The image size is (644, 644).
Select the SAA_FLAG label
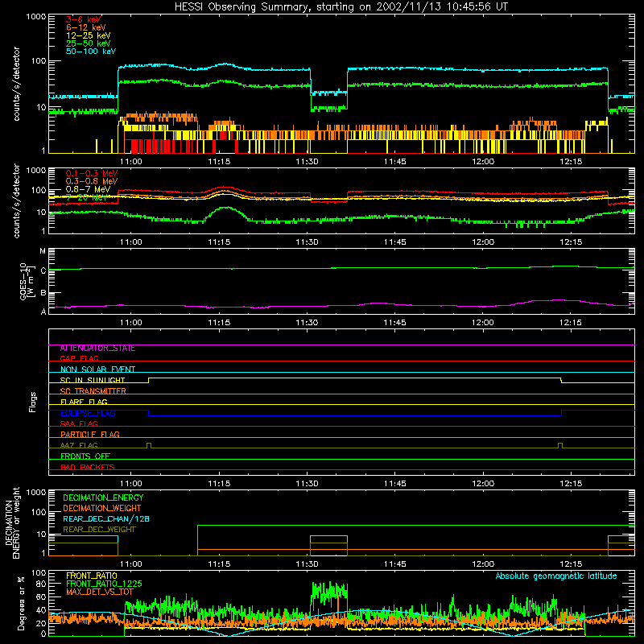[79, 423]
